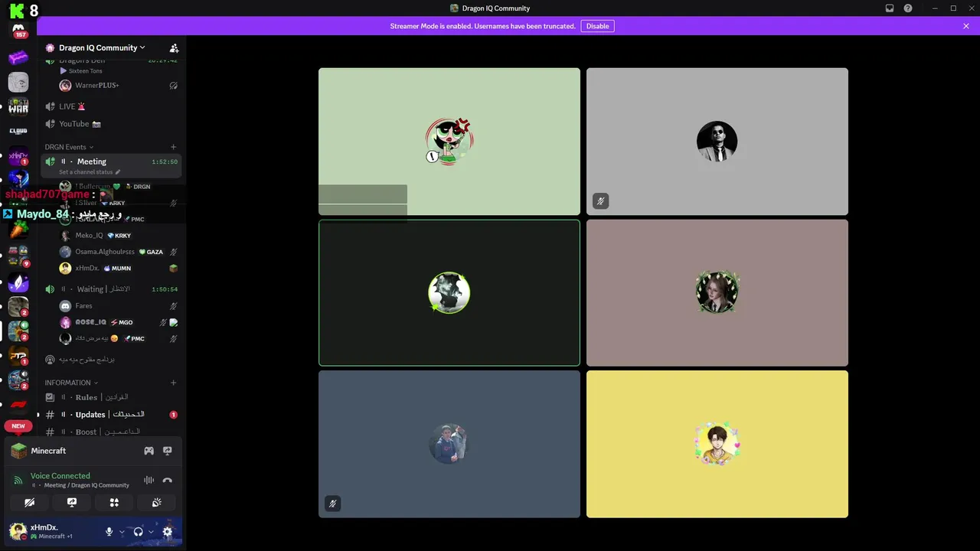Open the Minecraft activity gamepad icon
980x551 pixels.
click(x=149, y=451)
